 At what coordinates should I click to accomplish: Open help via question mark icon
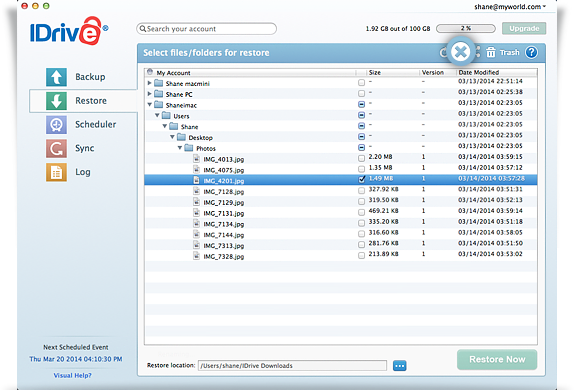pos(531,52)
